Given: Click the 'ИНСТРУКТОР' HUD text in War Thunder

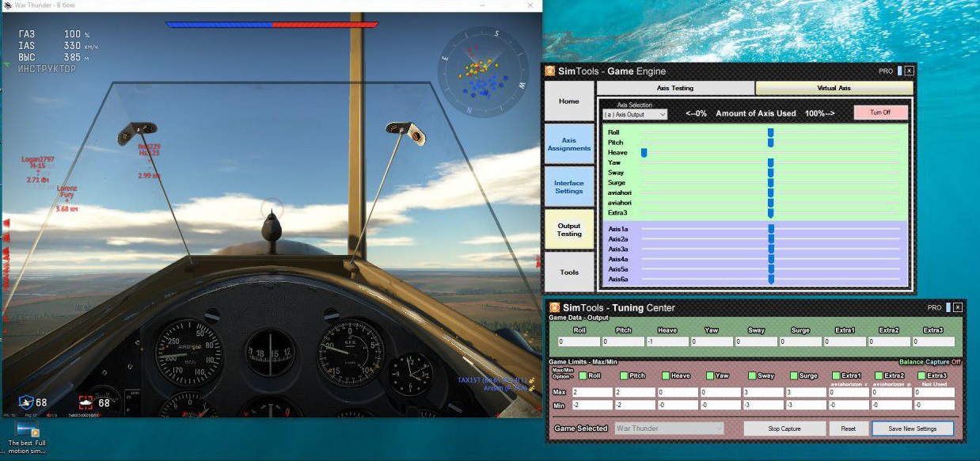Looking at the screenshot, I should pos(47,69).
